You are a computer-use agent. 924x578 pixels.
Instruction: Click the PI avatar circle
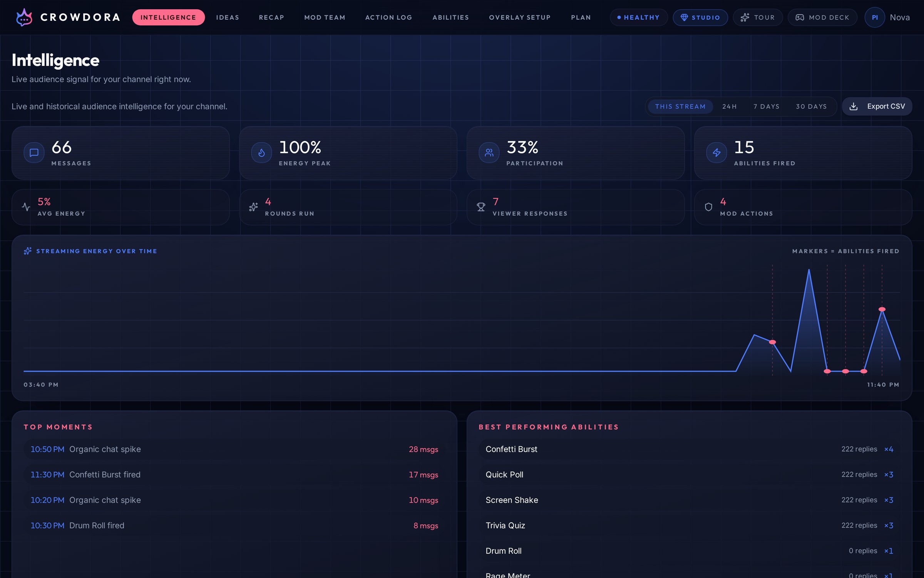tap(875, 17)
